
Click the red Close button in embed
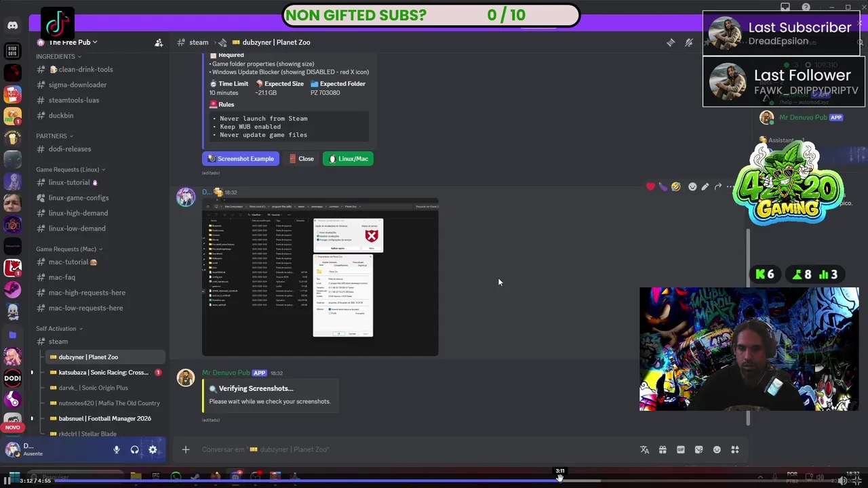(301, 159)
